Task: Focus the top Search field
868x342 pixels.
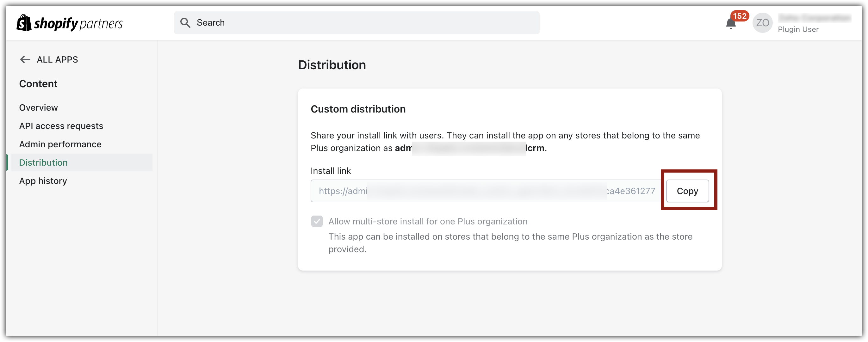Action: pos(364,22)
